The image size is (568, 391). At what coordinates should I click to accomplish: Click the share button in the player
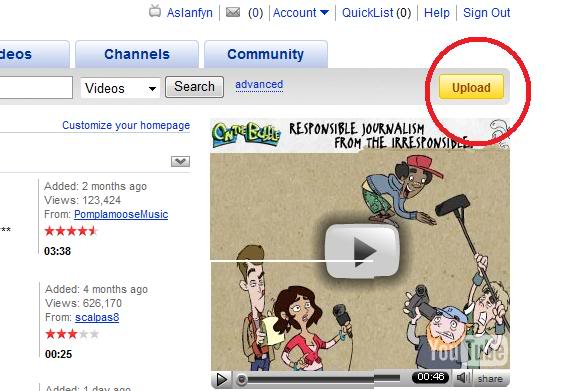490,379
